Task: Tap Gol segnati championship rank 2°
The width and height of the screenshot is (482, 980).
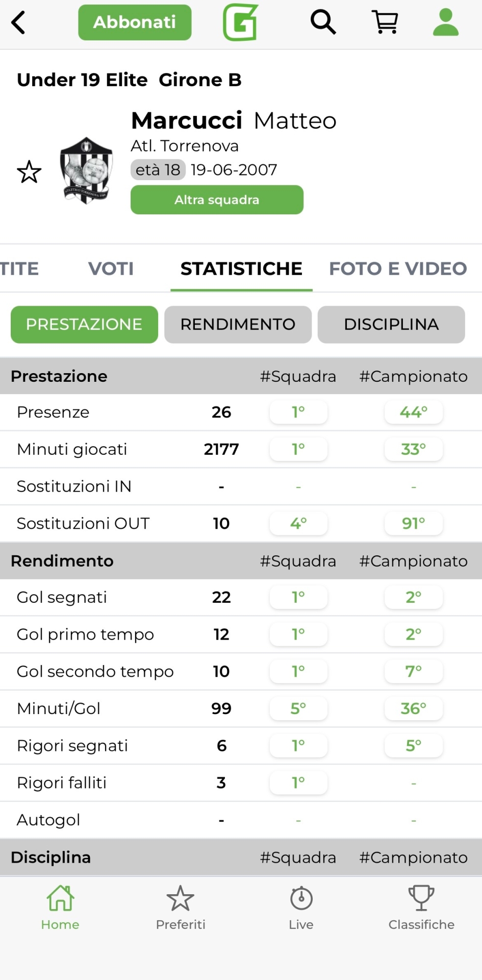Action: 413,597
